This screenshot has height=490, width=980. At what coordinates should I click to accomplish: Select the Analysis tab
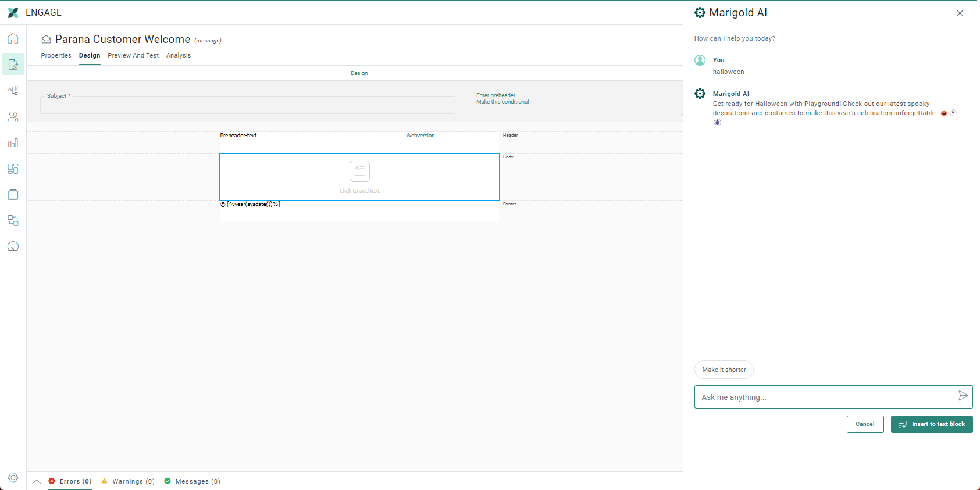pos(179,56)
